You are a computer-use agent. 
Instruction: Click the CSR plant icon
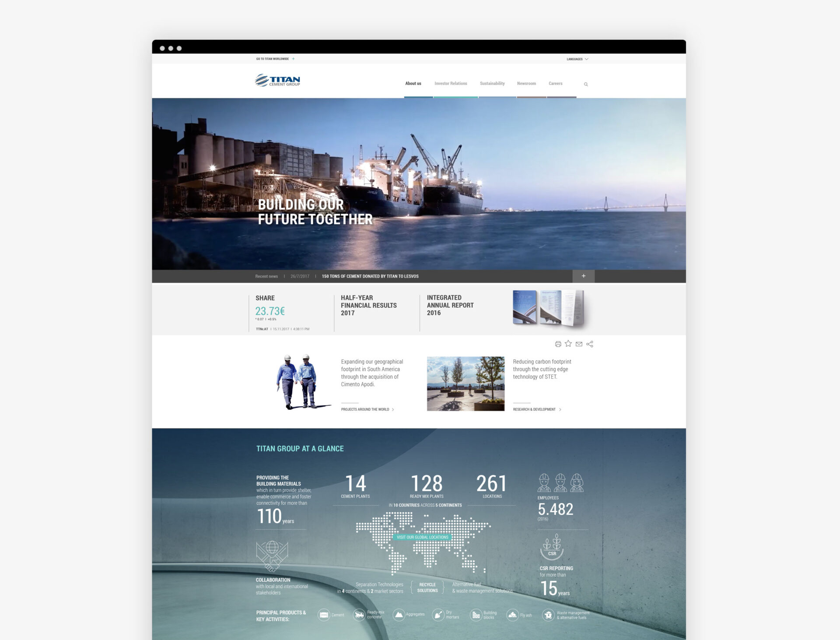(552, 547)
